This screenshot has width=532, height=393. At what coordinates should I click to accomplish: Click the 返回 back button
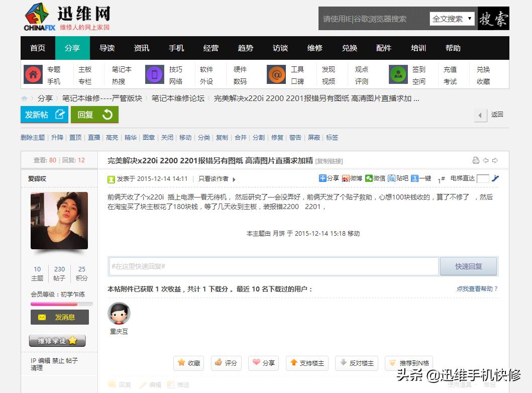click(x=489, y=115)
